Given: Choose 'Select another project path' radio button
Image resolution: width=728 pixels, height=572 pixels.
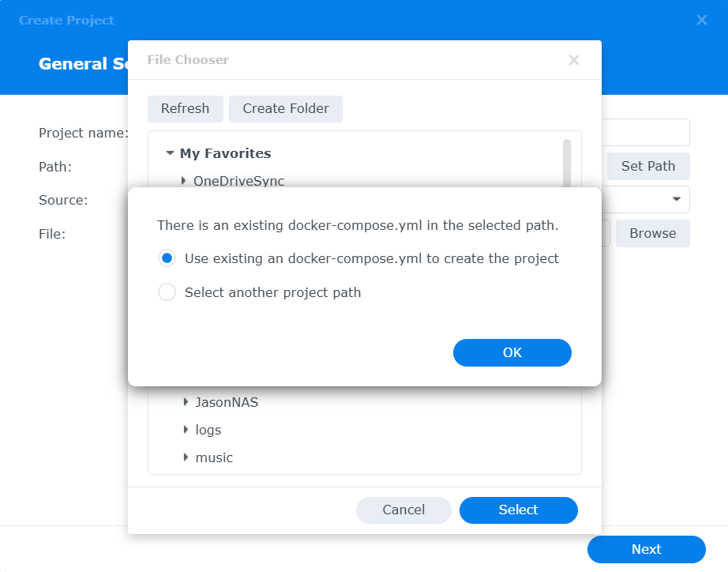Looking at the screenshot, I should coord(167,292).
